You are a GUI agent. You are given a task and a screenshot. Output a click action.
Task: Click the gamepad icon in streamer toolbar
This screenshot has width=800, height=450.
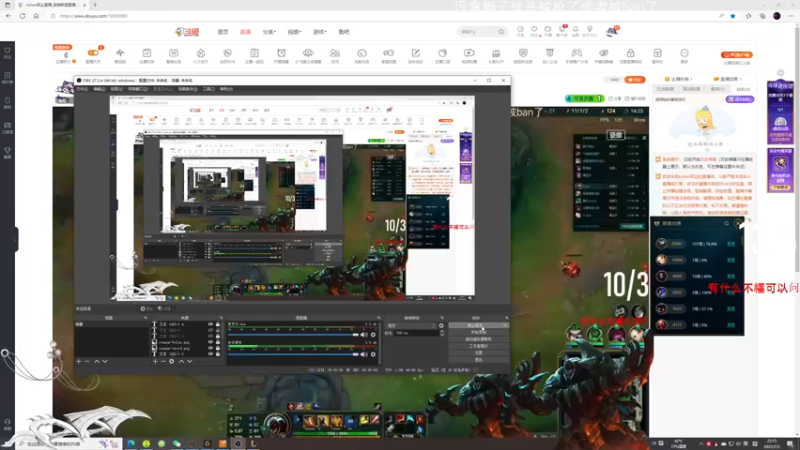577,53
